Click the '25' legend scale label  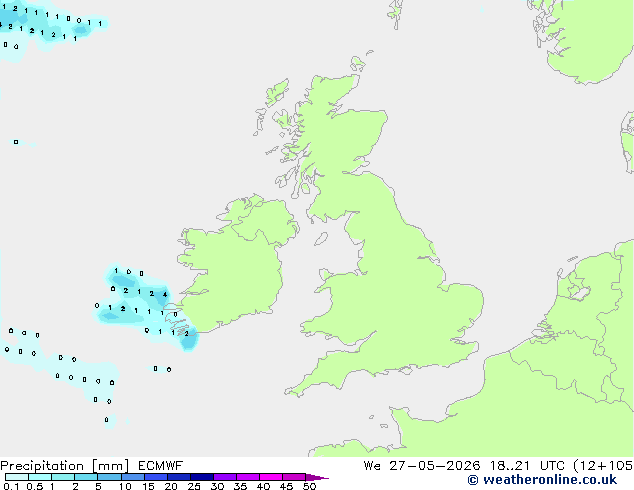194,486
